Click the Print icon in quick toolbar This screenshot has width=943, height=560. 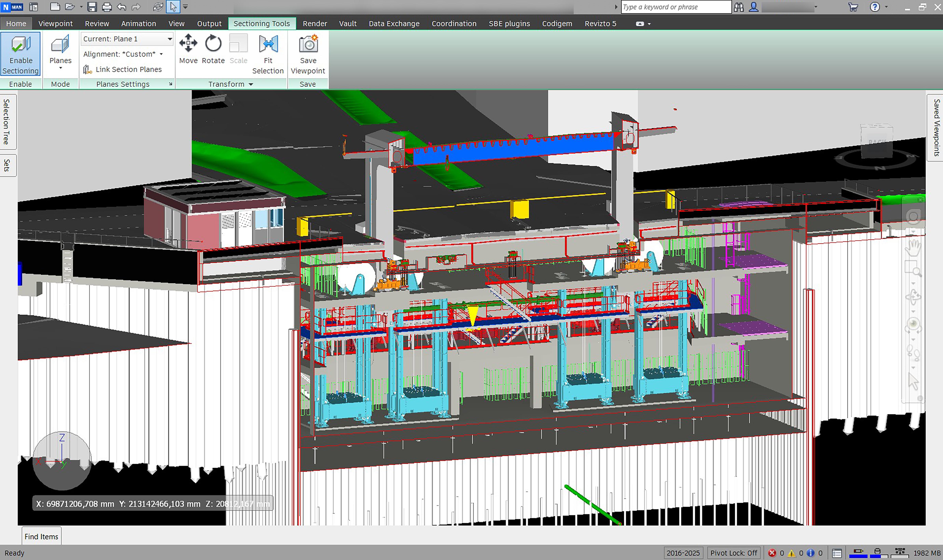[x=107, y=7]
